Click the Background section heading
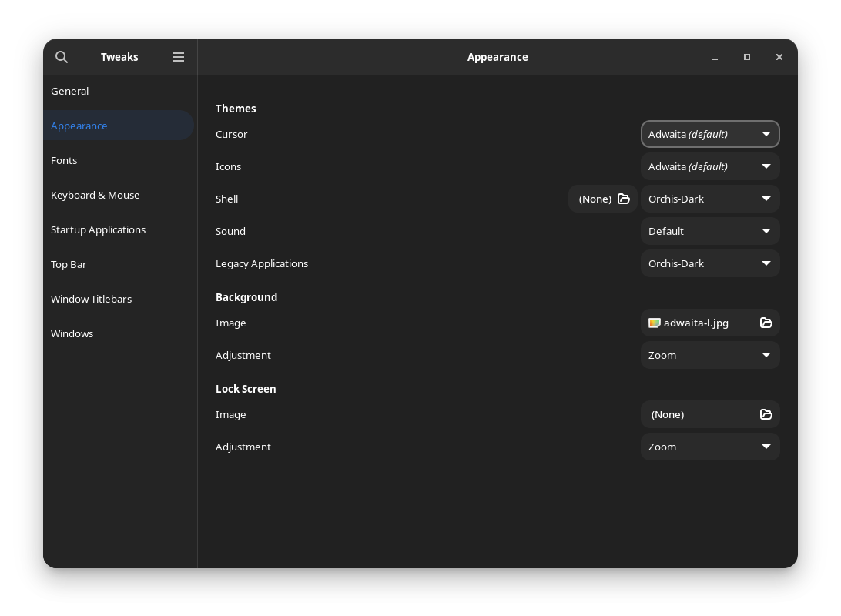Screen dimensions: 841x616 246,297
